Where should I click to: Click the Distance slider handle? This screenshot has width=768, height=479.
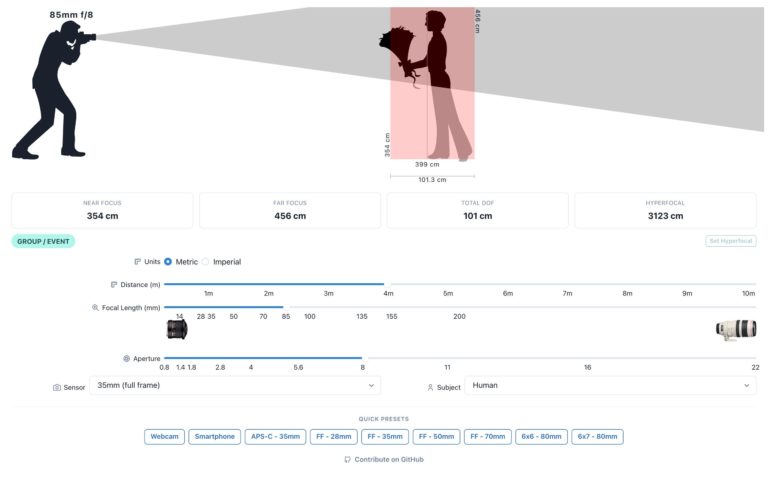click(386, 284)
